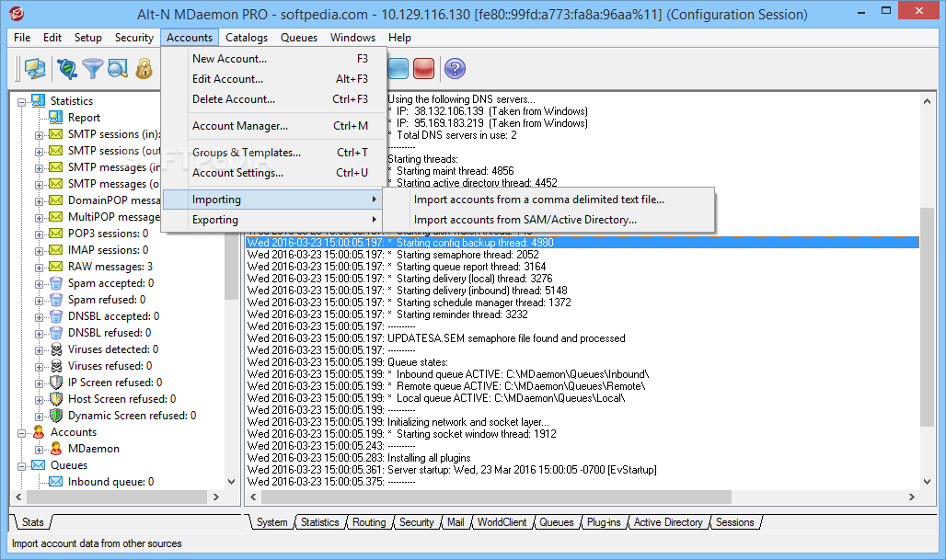Click the red square toolbar button
The image size is (946, 560).
423,69
